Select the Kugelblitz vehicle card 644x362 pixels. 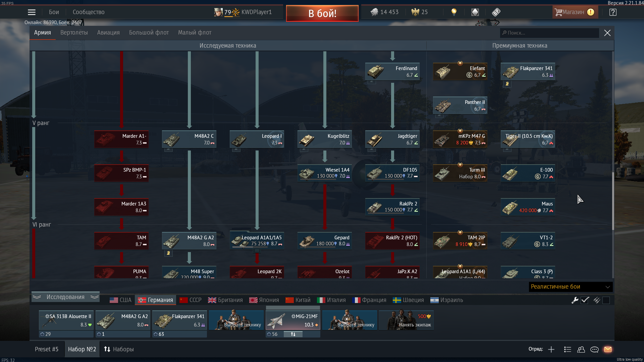[x=325, y=139]
